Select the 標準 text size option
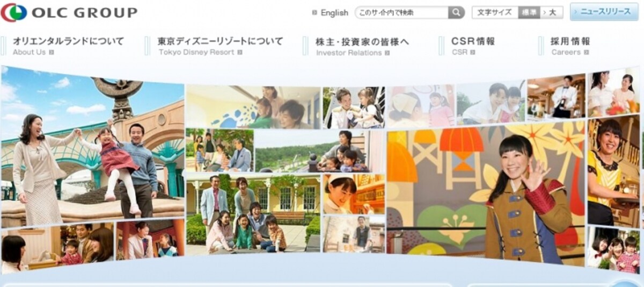This screenshot has height=287, width=644. 529,12
